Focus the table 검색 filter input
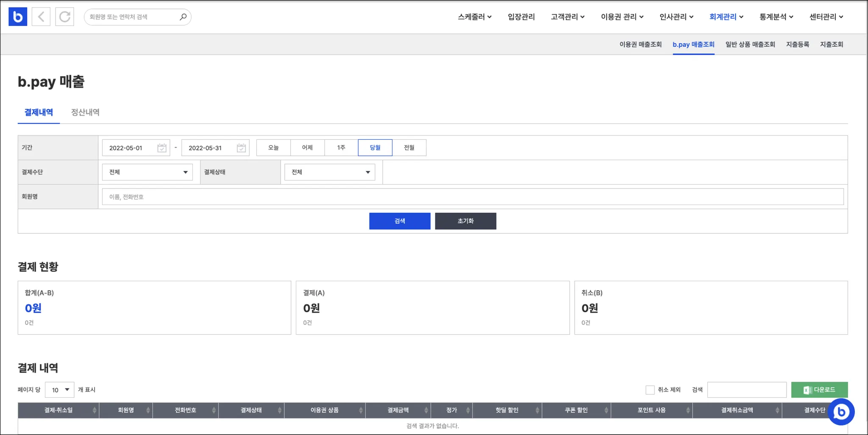 pos(747,390)
